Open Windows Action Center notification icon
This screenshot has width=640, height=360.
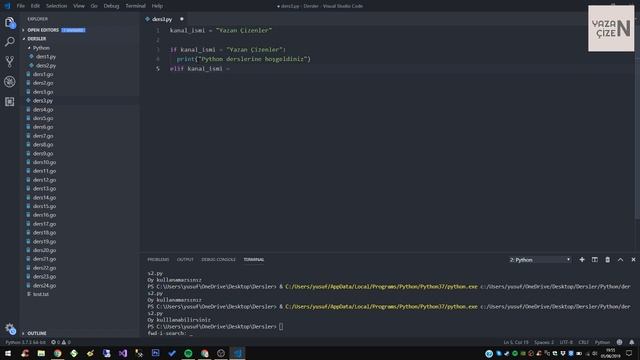(629, 353)
